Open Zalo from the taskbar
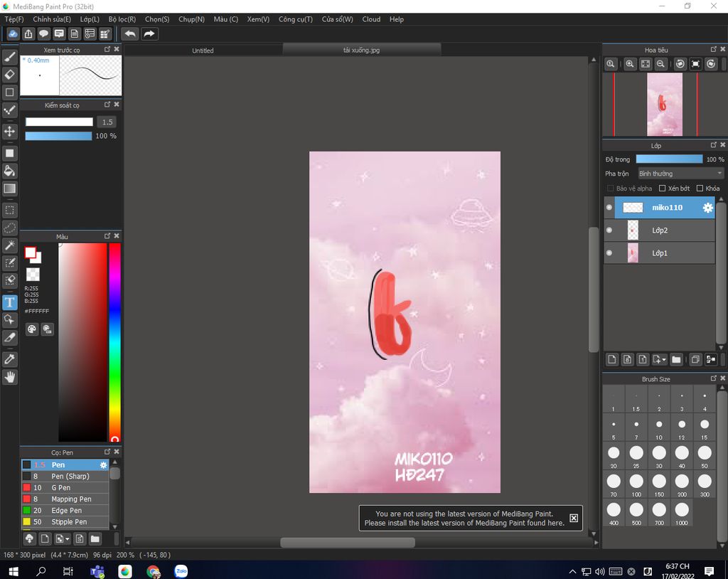728x579 pixels. tap(181, 571)
